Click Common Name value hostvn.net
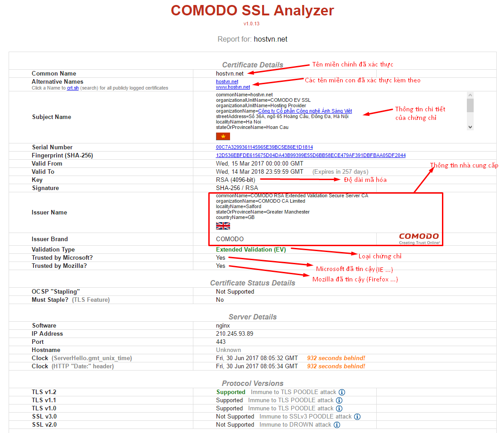 pos(230,74)
